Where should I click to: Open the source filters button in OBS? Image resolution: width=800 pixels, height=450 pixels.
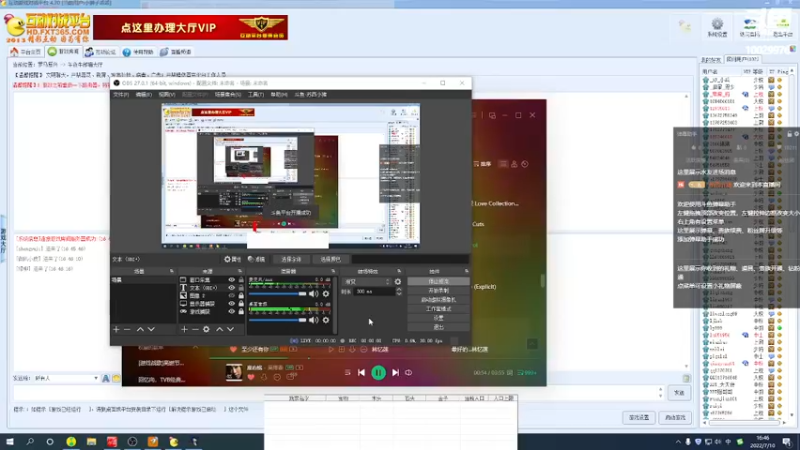257,259
